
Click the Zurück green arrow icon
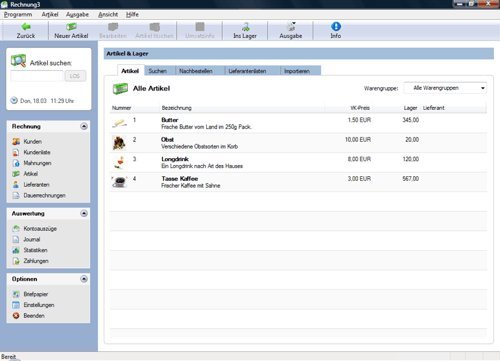click(x=26, y=27)
